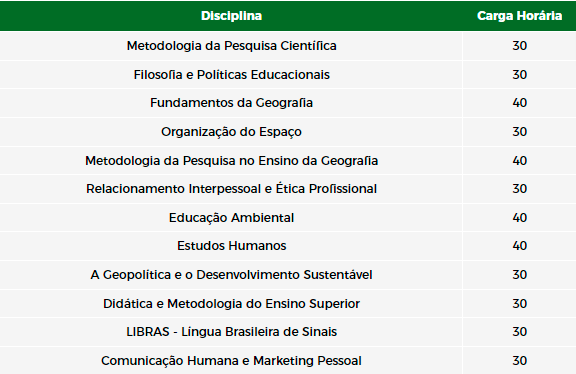Click the Estudos Humanos discipline

231,246
